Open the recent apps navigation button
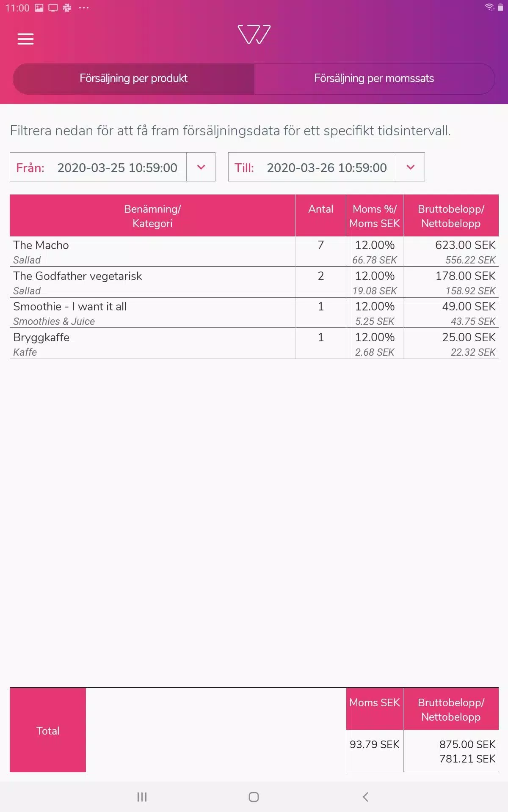 pos(142,797)
